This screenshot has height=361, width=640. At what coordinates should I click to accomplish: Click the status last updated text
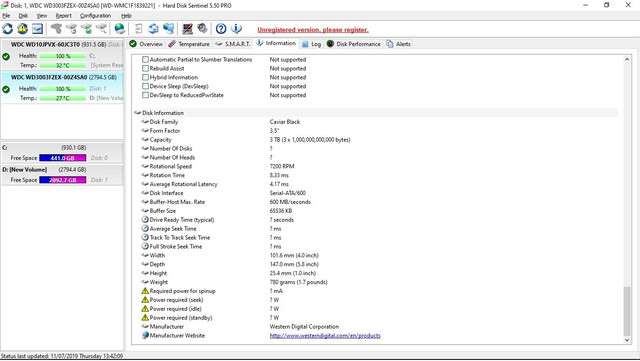[62, 356]
